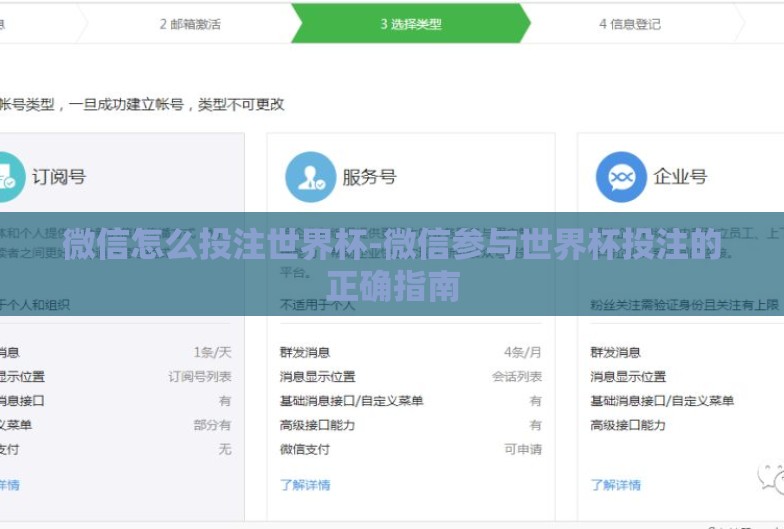Click the 4条/月 value
The width and height of the screenshot is (784, 529).
522,352
